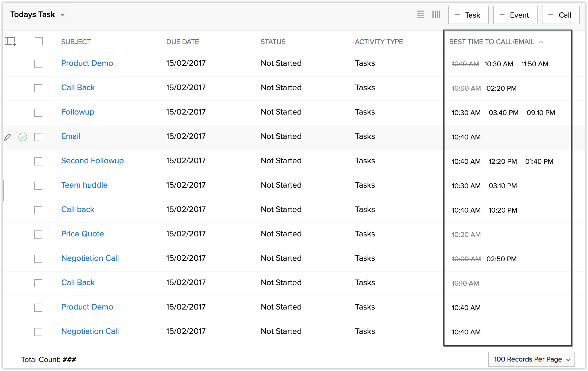Click the Due Date column header

coord(182,42)
